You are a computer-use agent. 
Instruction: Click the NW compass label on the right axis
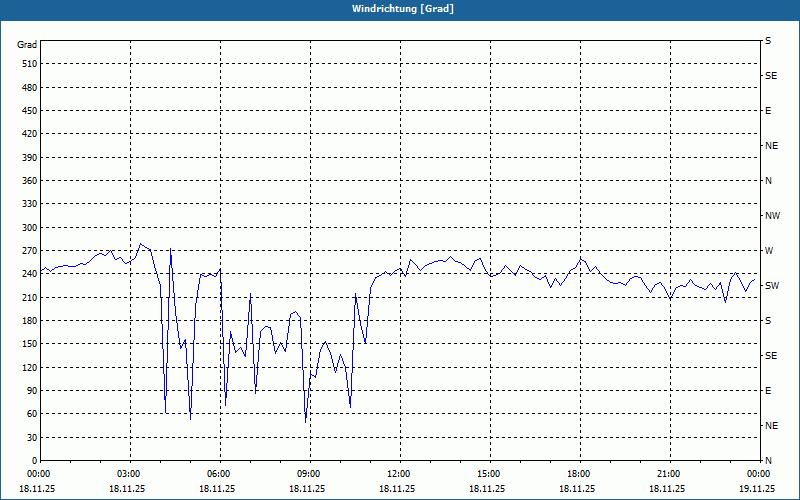click(x=772, y=216)
